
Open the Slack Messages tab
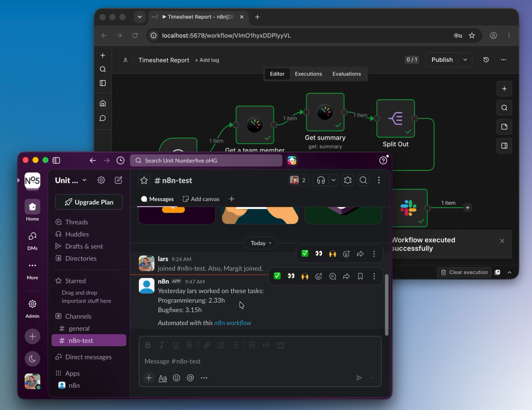pos(157,199)
